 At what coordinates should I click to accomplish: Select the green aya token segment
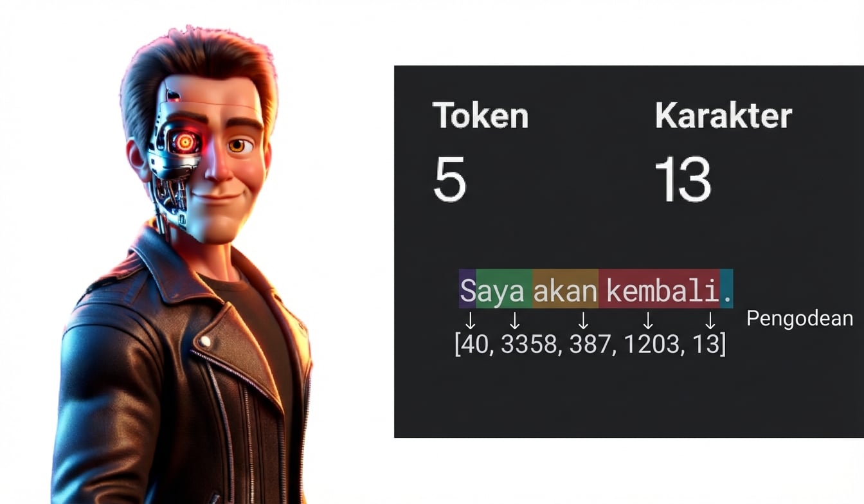[x=505, y=289]
